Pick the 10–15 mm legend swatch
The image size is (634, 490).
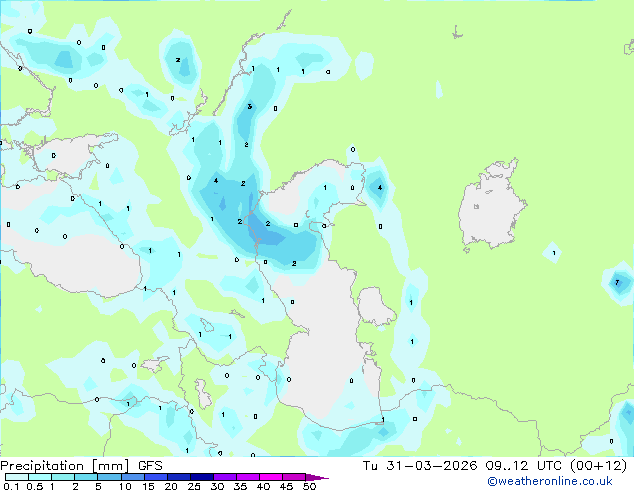(x=132, y=477)
